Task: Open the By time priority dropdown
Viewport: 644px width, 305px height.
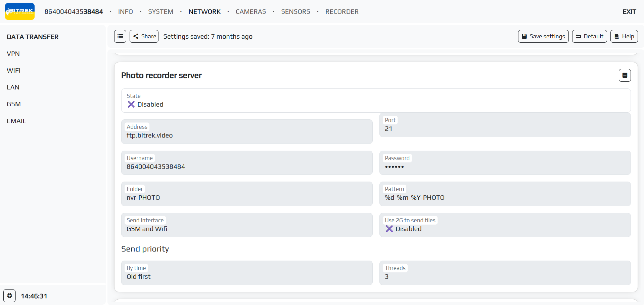Action: 247,276
